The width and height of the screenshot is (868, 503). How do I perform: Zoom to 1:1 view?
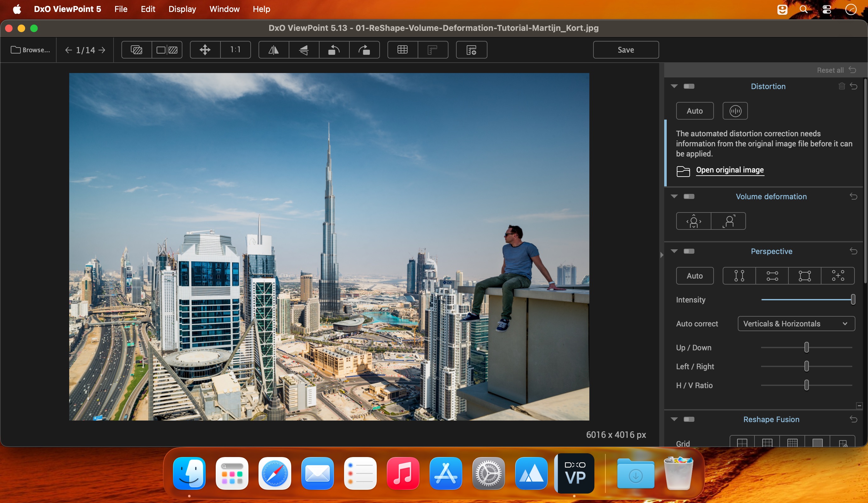236,50
